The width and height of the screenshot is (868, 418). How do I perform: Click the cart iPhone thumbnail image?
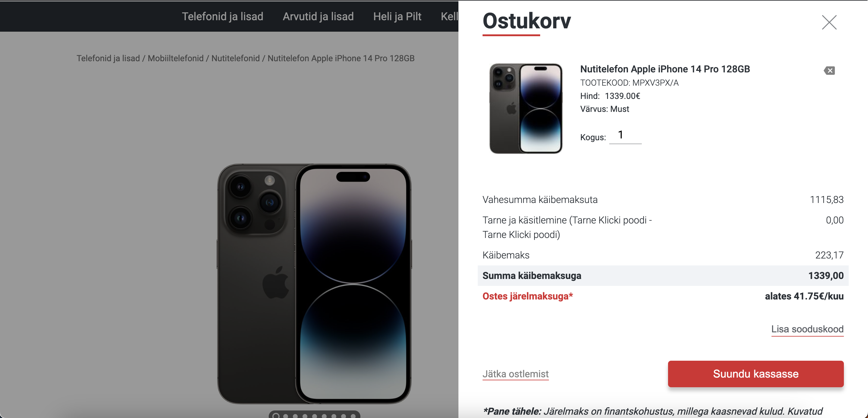[526, 109]
